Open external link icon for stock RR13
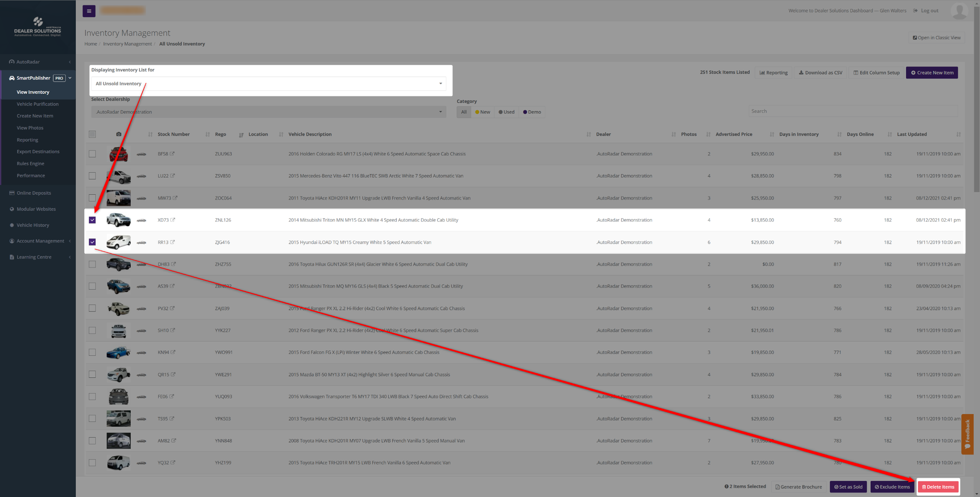This screenshot has width=980, height=497. coord(172,242)
